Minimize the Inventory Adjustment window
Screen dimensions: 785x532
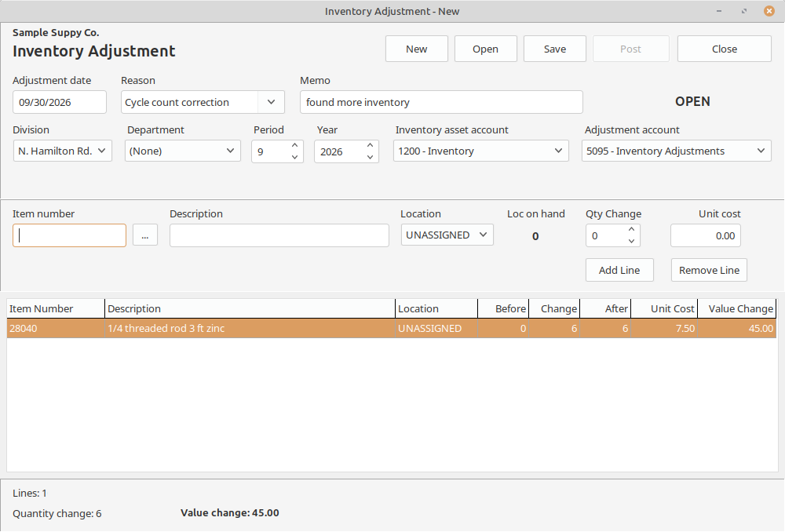click(x=719, y=11)
